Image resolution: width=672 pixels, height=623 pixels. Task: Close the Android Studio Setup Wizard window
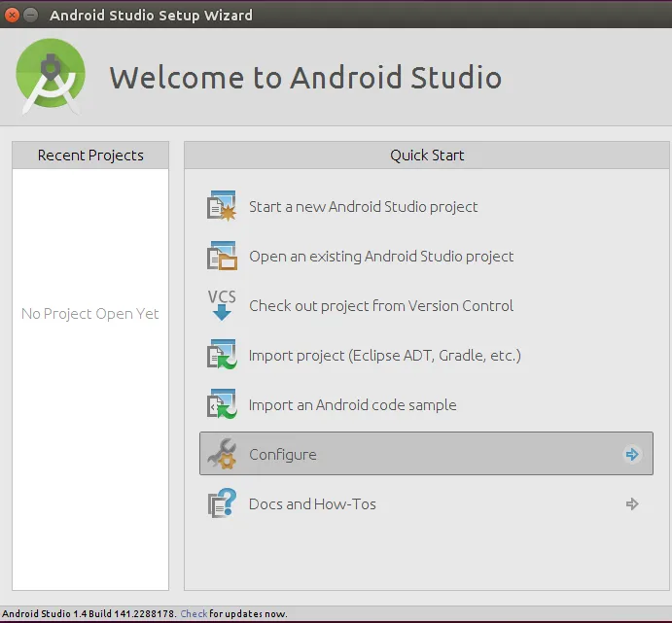12,15
